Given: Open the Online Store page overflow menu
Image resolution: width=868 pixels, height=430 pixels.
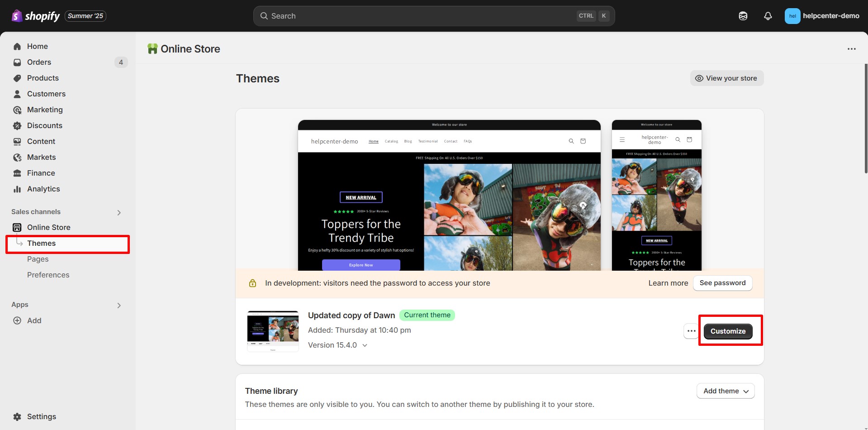Looking at the screenshot, I should click(x=852, y=49).
